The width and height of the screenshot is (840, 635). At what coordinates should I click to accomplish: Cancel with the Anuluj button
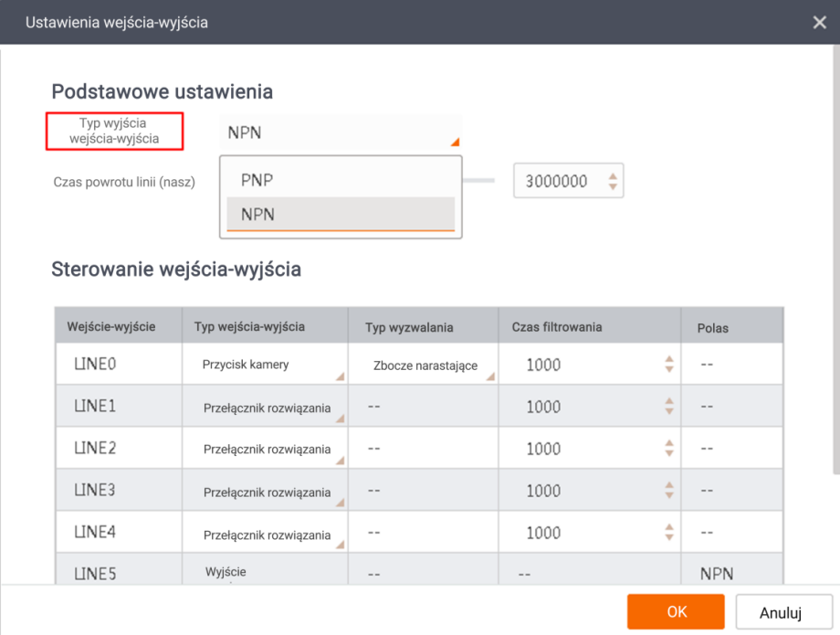click(x=783, y=612)
